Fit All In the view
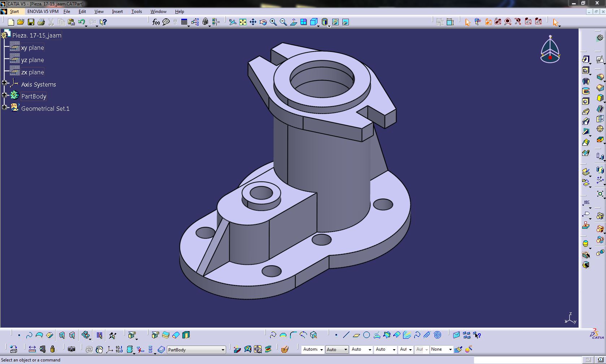 pyautogui.click(x=243, y=22)
